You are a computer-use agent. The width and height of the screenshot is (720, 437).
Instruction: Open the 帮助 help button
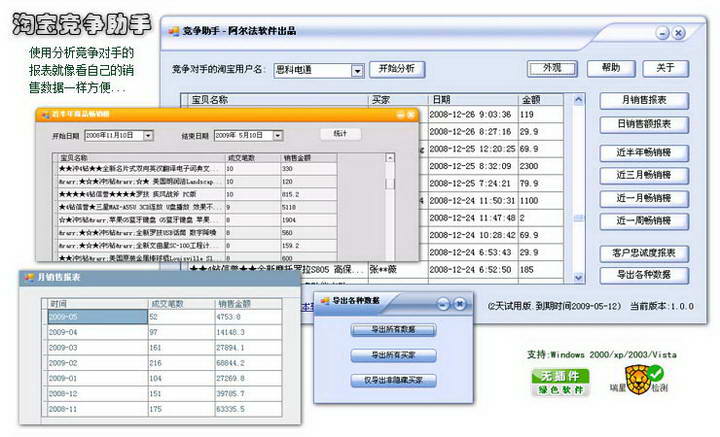tap(610, 69)
